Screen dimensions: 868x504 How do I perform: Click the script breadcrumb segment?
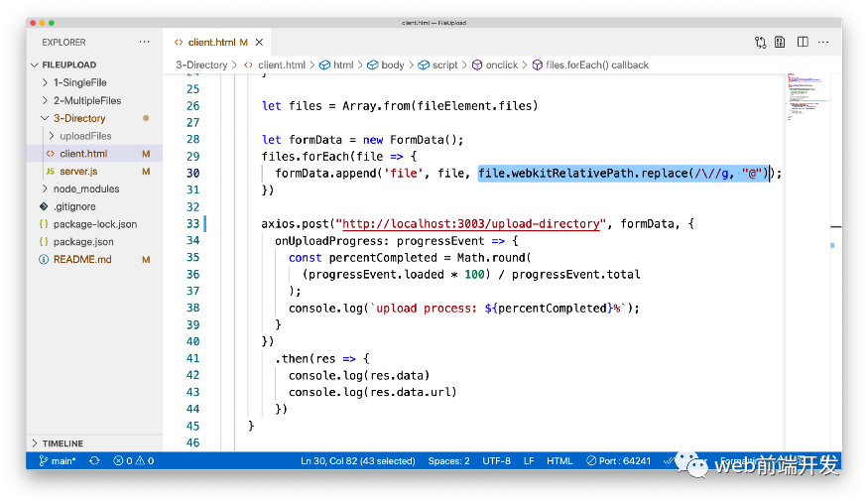(x=444, y=64)
